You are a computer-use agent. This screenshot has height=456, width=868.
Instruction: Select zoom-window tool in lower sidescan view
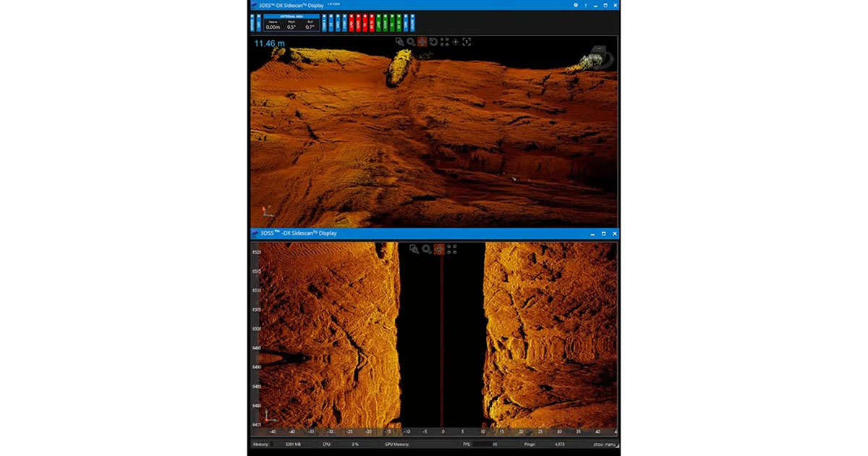414,249
